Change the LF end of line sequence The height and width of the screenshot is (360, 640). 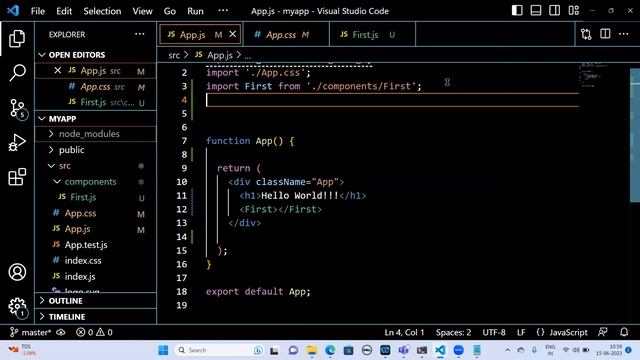521,332
